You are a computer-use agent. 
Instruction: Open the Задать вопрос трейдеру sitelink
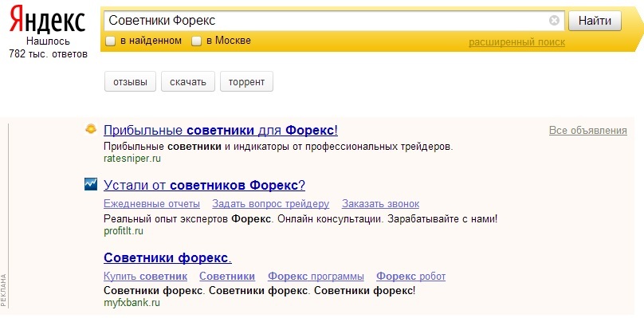pyautogui.click(x=271, y=204)
